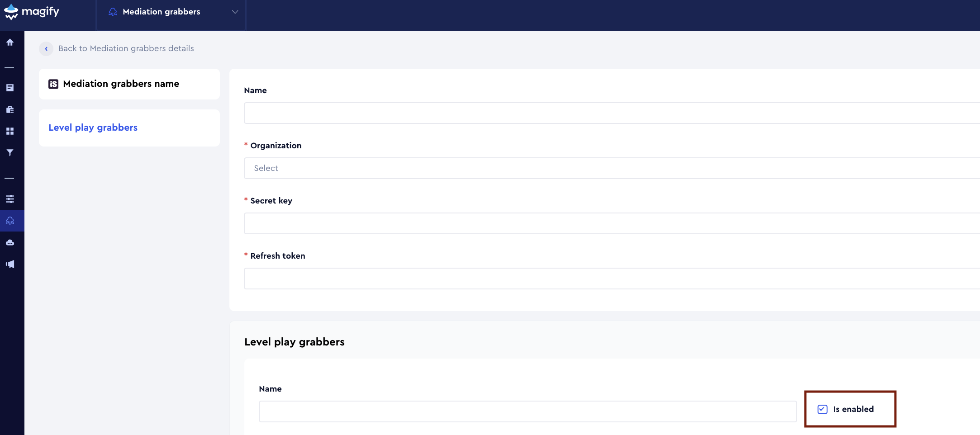The width and height of the screenshot is (980, 435).
Task: Select Mediation grabbers name panel item
Action: pyautogui.click(x=121, y=84)
